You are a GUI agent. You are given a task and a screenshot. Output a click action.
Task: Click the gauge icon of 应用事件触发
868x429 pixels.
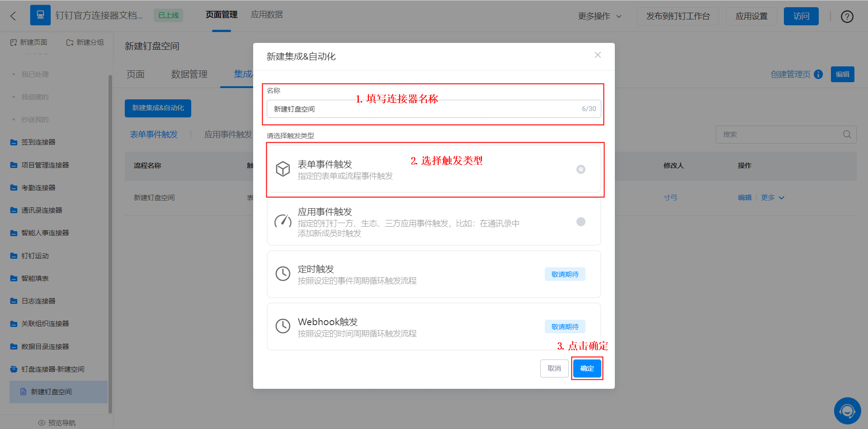283,221
